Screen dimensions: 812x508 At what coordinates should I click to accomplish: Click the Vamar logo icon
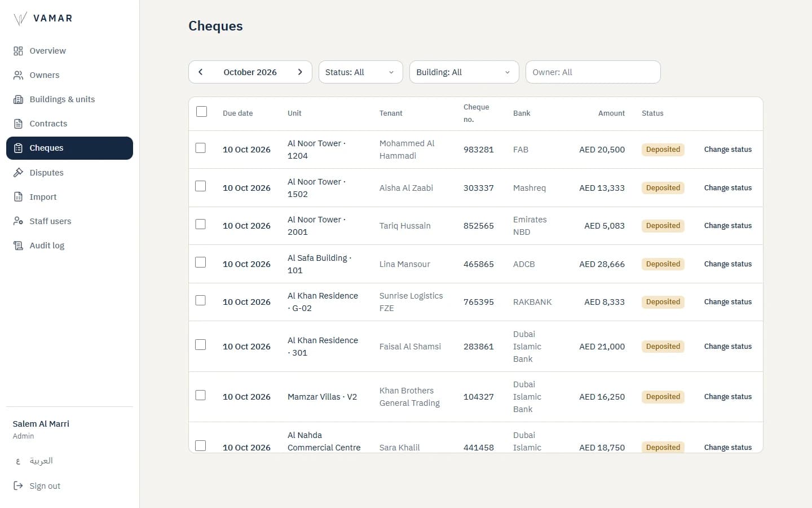(x=20, y=19)
